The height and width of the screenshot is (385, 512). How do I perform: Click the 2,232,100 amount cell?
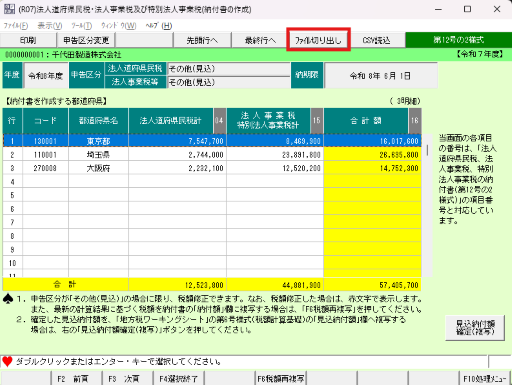point(177,168)
